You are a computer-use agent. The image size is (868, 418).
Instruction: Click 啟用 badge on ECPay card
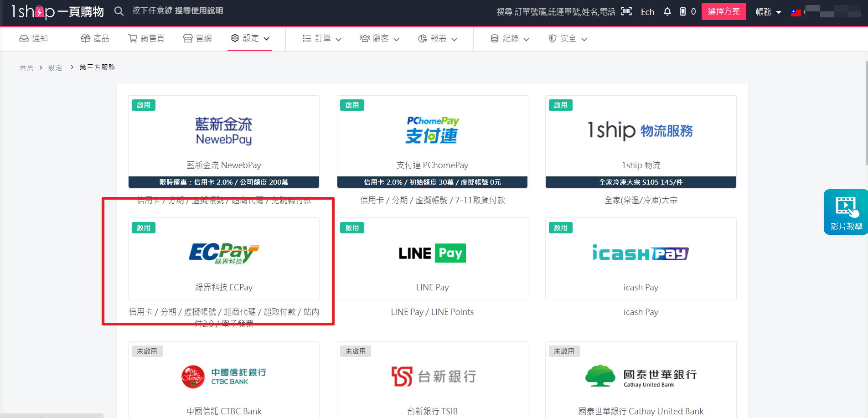(144, 228)
